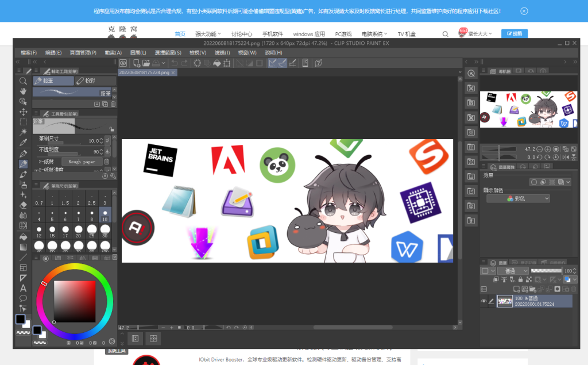Open the layer palette color dropdown beside 普通
The height and width of the screenshot is (365, 588).
click(x=488, y=271)
